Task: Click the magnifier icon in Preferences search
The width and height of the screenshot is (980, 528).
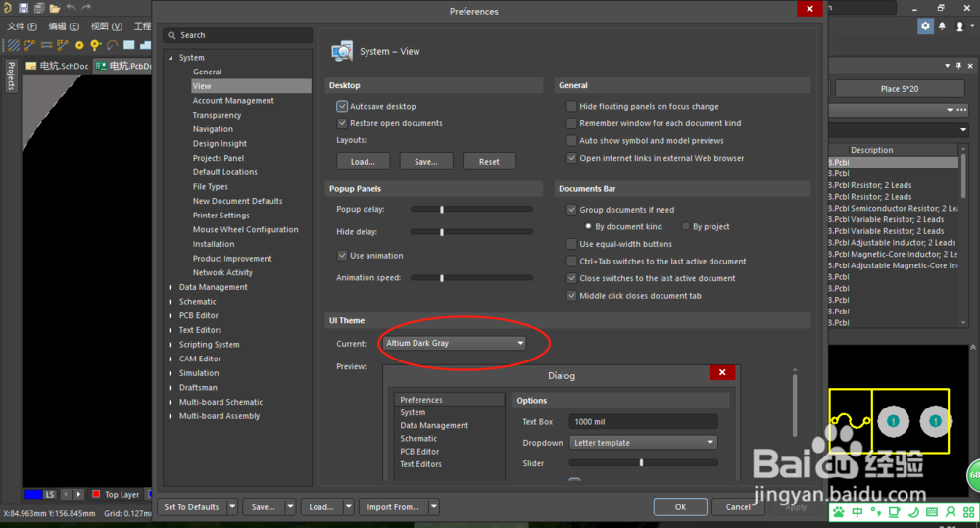Action: pos(171,35)
